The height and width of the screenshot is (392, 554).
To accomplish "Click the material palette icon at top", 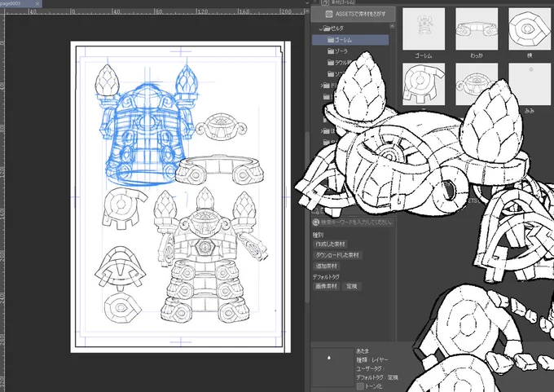I will [325, 2].
